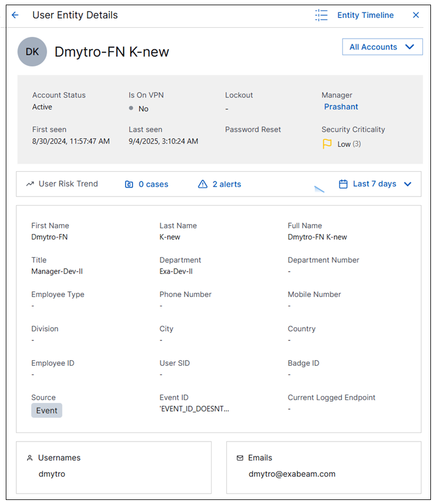Click the alerts warning triangle icon
Viewport: 435px width, 504px height.
point(202,184)
